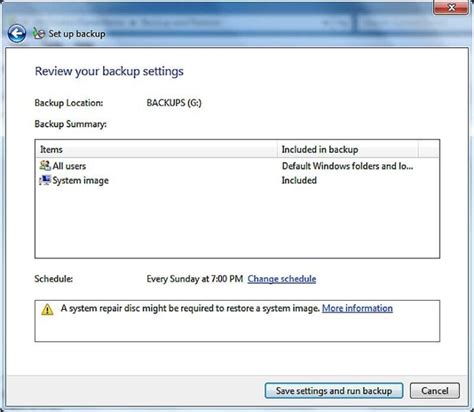
Task: Click the BACKUPS (G:) location text
Action: click(x=174, y=103)
